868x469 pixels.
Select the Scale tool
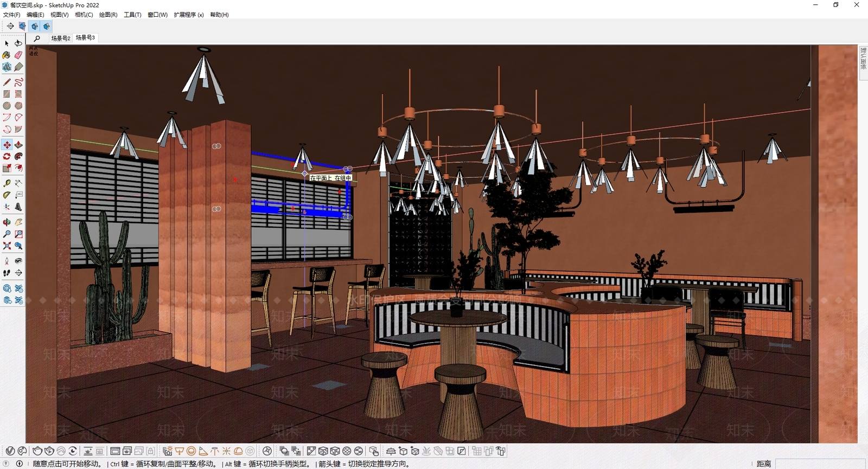[x=7, y=168]
